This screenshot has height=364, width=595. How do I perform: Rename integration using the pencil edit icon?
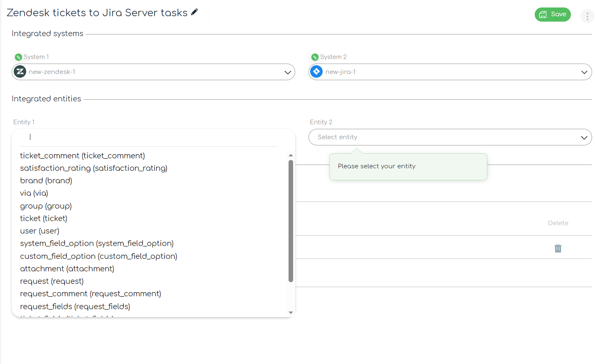[195, 12]
